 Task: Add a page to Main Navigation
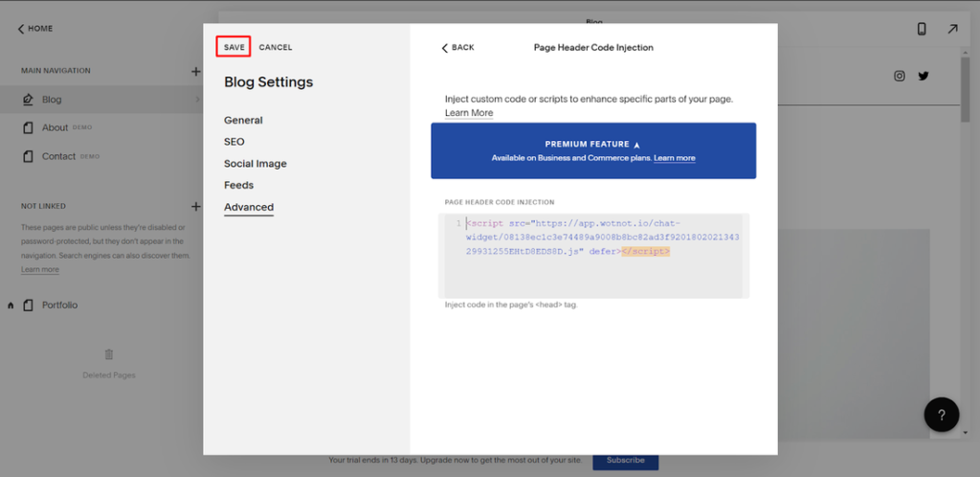[x=195, y=71]
